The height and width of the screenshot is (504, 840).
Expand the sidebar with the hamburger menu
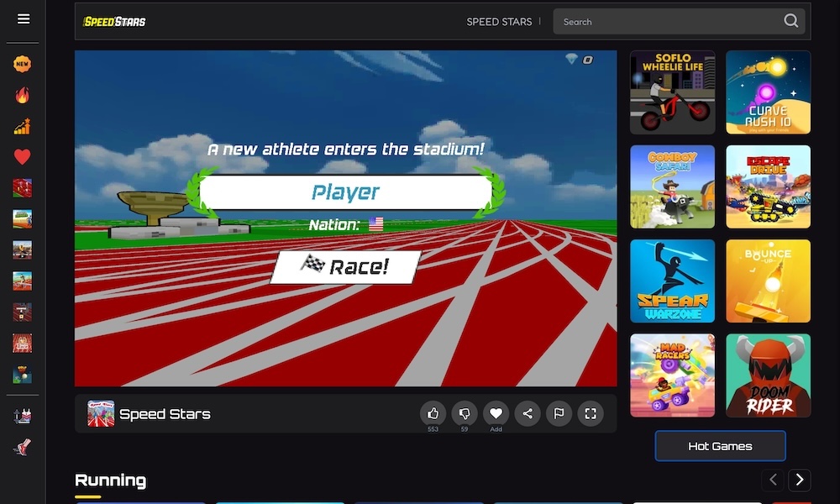click(x=22, y=18)
